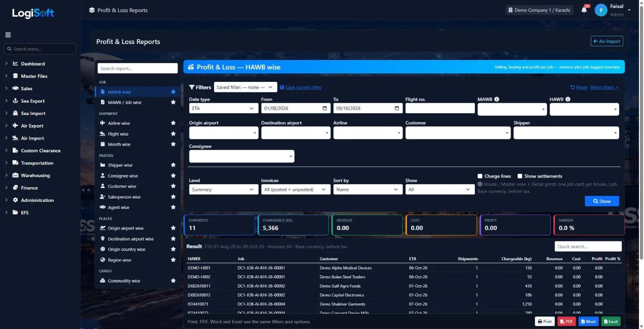Click the Reset filters link
The width and height of the screenshot is (644, 329).
[x=579, y=87]
